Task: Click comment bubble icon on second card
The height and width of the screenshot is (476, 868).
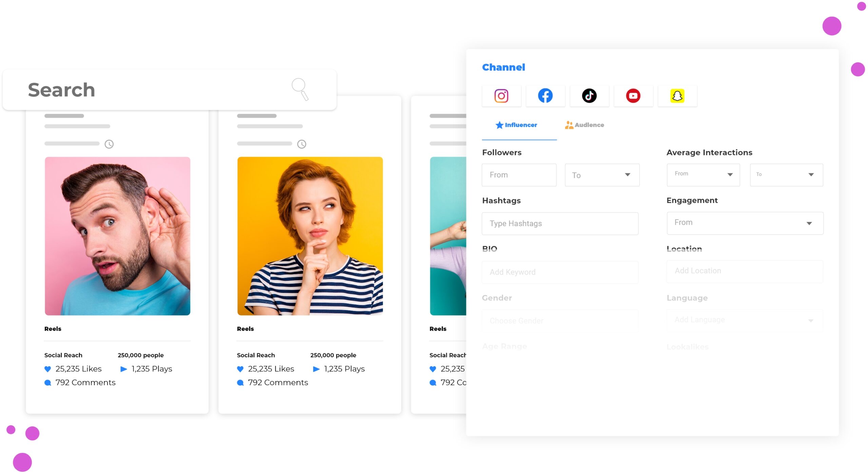Action: 240,383
